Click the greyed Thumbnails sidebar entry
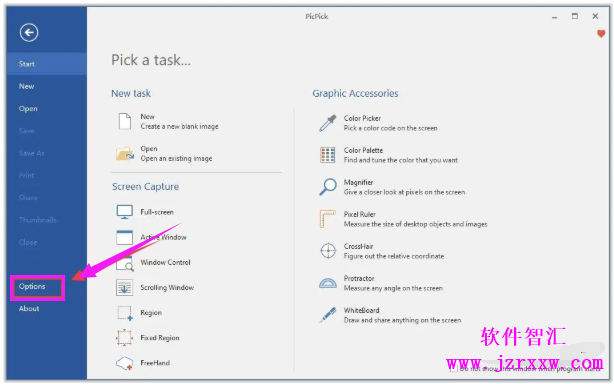 [x=38, y=220]
